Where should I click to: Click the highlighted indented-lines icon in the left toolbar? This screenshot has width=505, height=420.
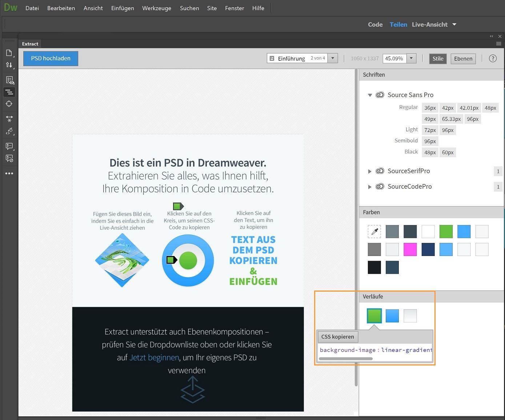coord(9,92)
